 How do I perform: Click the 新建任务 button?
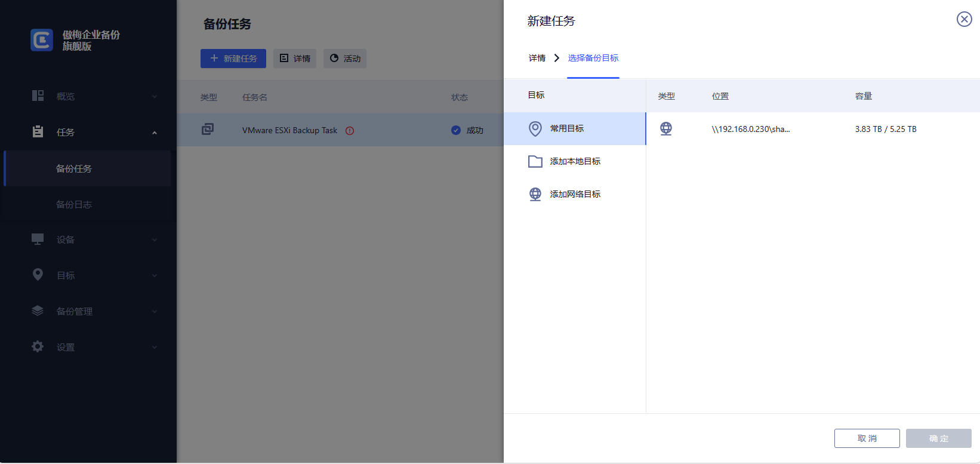pyautogui.click(x=233, y=59)
